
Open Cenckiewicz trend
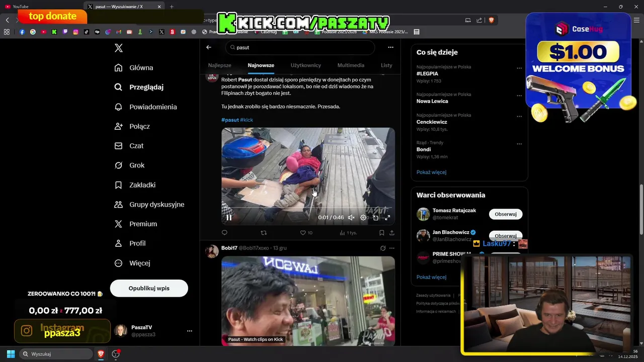pos(432,122)
